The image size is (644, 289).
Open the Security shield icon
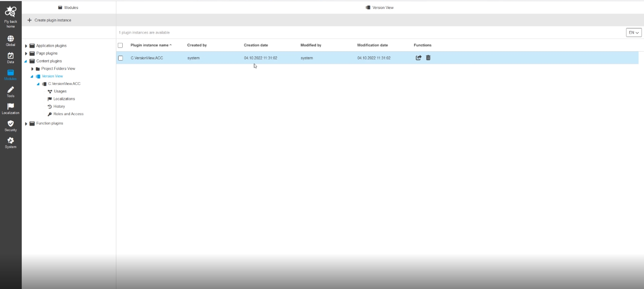point(10,124)
